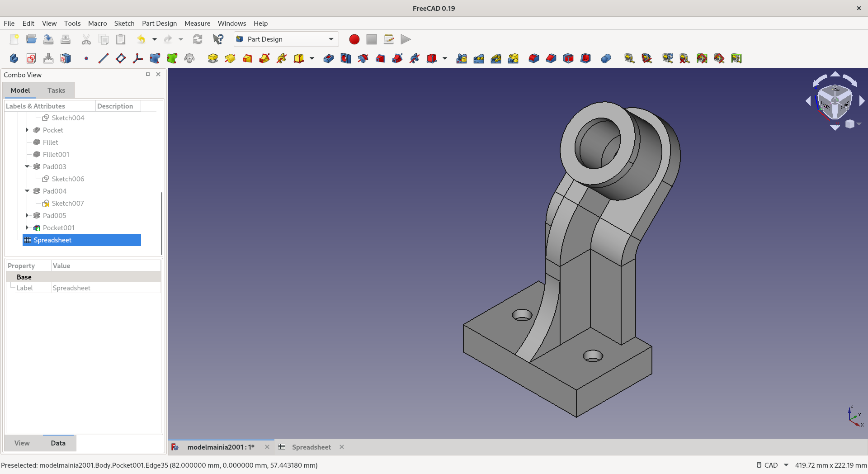This screenshot has height=474, width=868.
Task: Expand the Pocket001 tree item
Action: click(x=27, y=228)
